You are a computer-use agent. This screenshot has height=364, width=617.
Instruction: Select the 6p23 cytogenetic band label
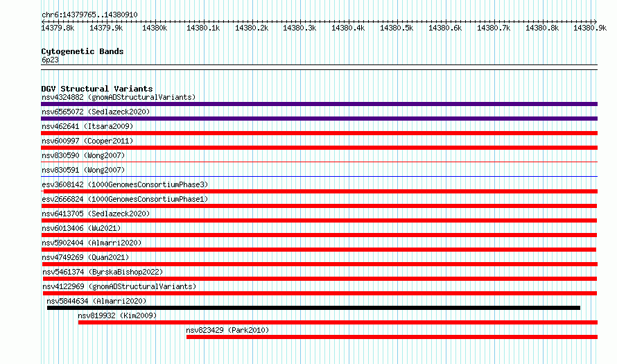coord(50,60)
